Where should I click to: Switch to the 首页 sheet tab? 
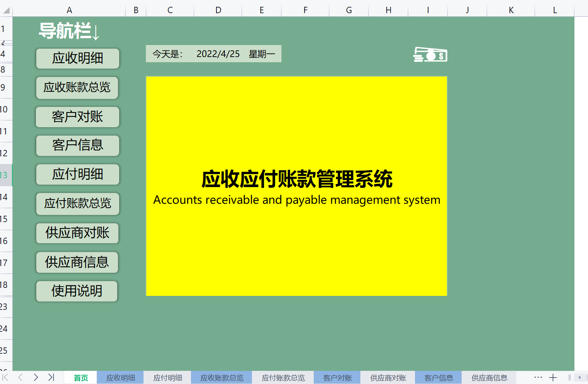point(80,377)
